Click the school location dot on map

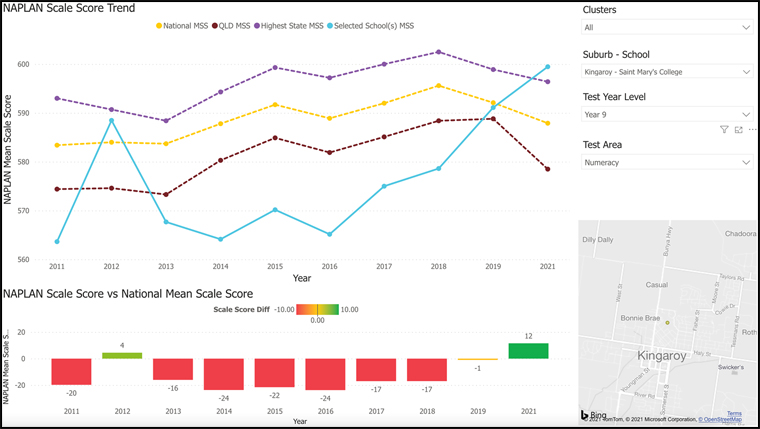(x=666, y=323)
